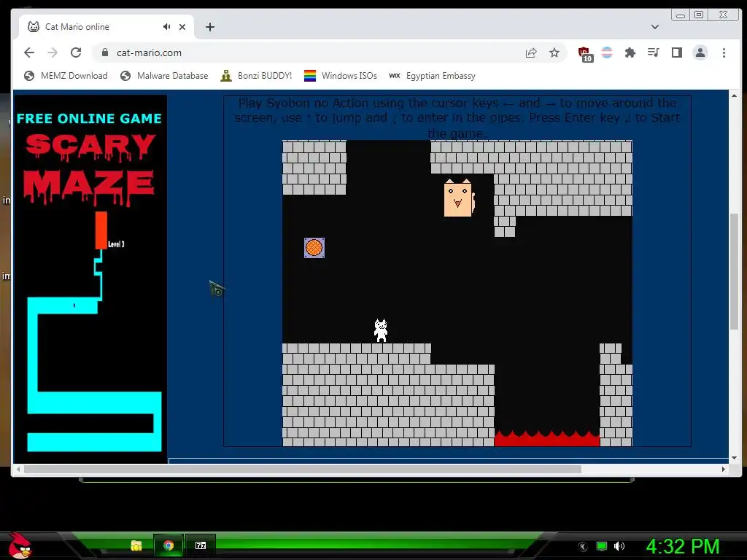This screenshot has width=747, height=560.
Task: Open the file explorer taskbar icon
Action: click(x=136, y=545)
